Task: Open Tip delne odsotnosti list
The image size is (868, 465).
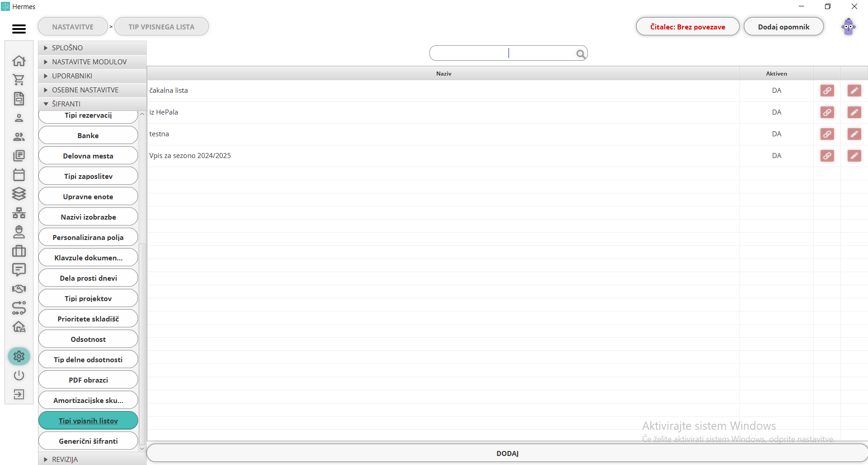Action: point(88,360)
